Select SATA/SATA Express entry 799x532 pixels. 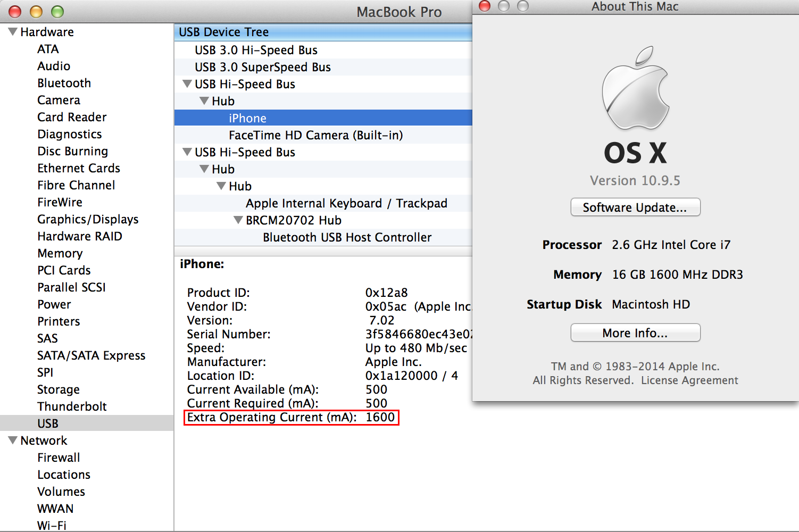pos(91,355)
